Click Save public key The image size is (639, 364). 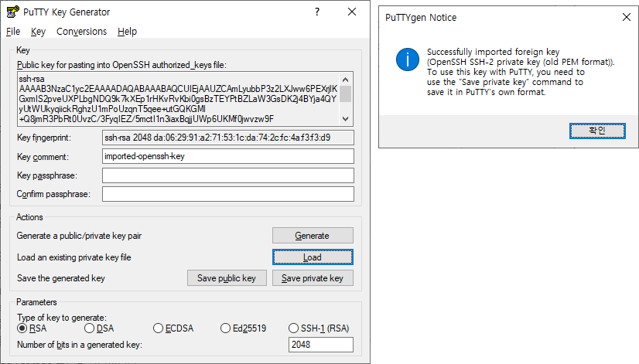point(227,278)
